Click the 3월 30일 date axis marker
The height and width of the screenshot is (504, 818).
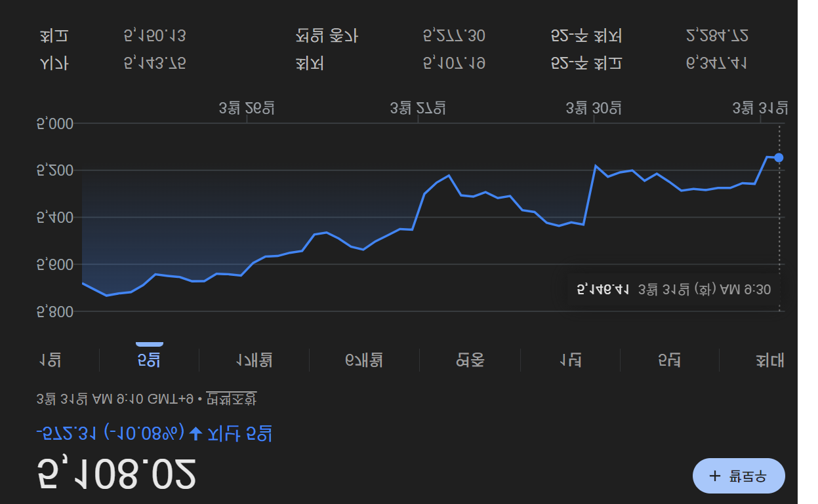point(594,108)
